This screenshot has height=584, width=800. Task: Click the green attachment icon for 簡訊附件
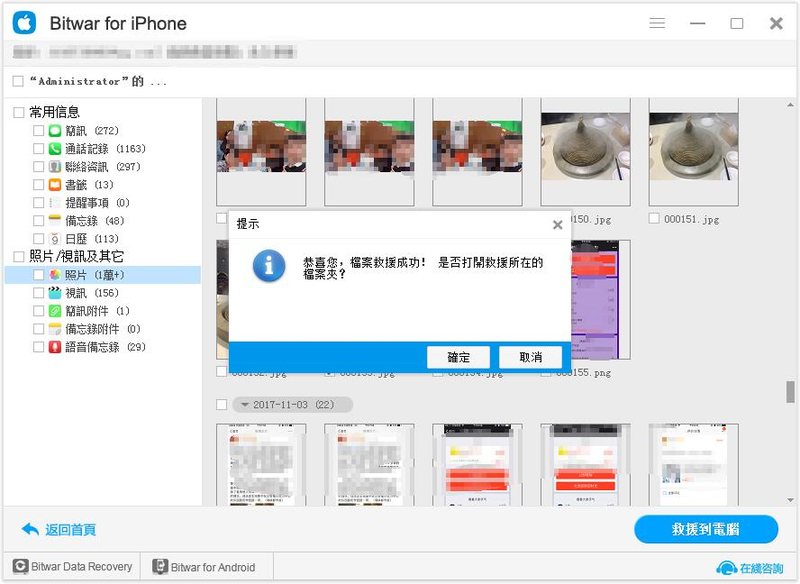(55, 311)
